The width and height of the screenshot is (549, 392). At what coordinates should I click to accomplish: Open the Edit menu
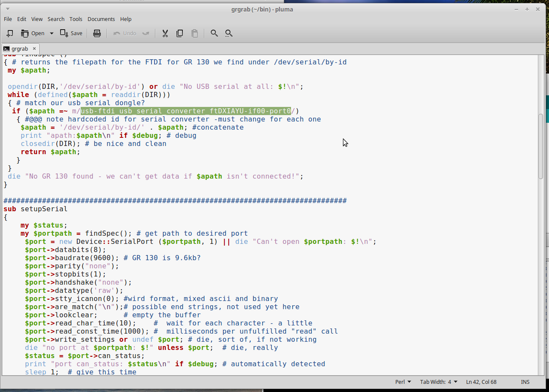(22, 19)
